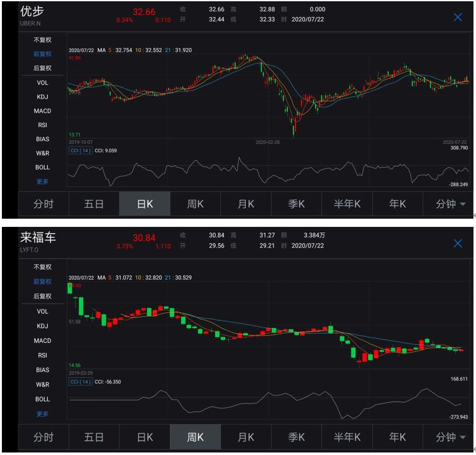Click the CCI (14) label in the Lyft chart

coord(80,381)
